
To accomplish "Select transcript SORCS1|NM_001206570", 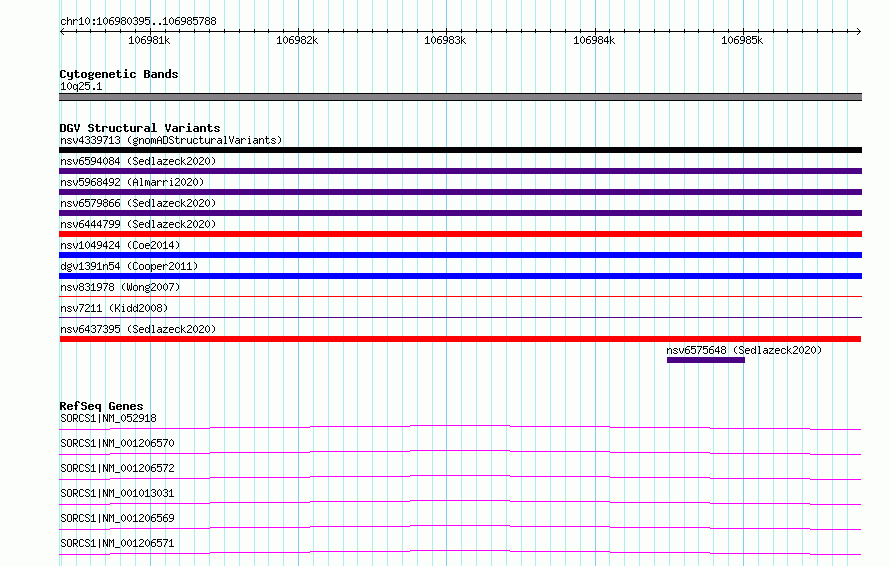I will click(117, 443).
